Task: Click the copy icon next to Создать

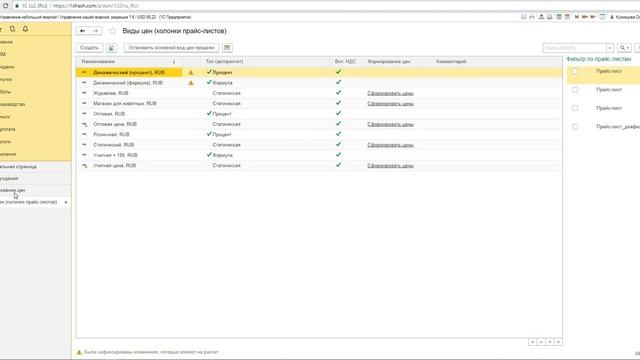Action: click(x=111, y=48)
